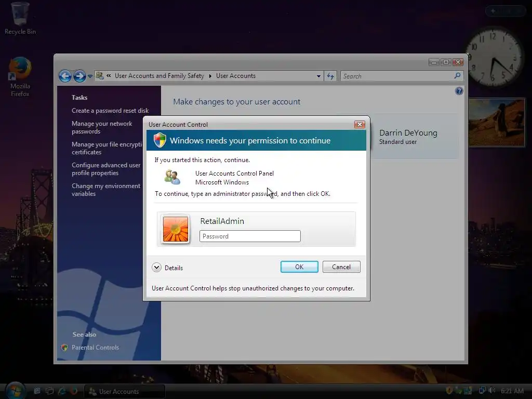The width and height of the screenshot is (532, 399).
Task: Go forward with the Forward arrow button
Action: coord(79,76)
